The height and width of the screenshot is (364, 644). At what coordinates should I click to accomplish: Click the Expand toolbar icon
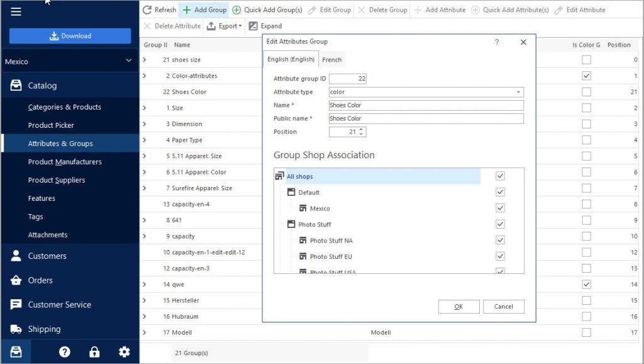253,26
